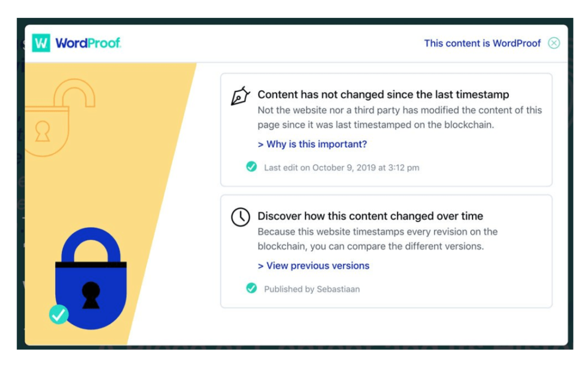Select "Discover how this content changed" heading

(x=370, y=216)
